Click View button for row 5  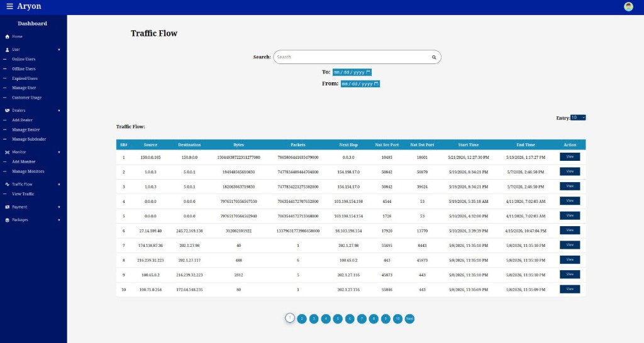(x=570, y=216)
